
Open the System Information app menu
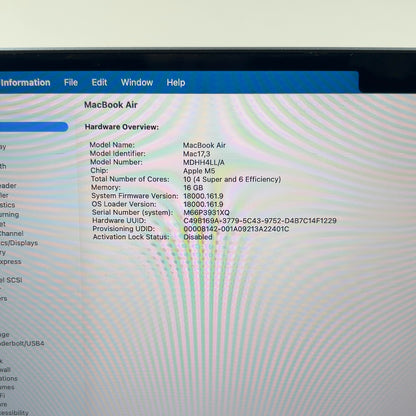[25, 82]
